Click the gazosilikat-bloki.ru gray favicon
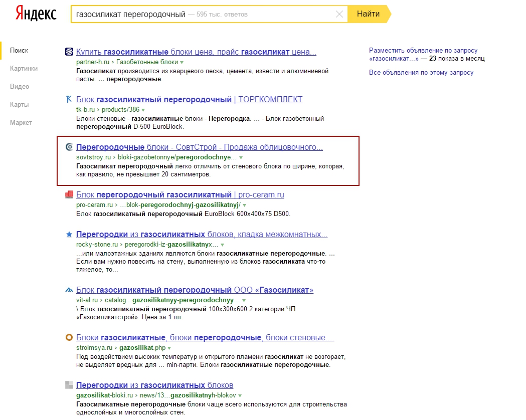 pyautogui.click(x=69, y=385)
